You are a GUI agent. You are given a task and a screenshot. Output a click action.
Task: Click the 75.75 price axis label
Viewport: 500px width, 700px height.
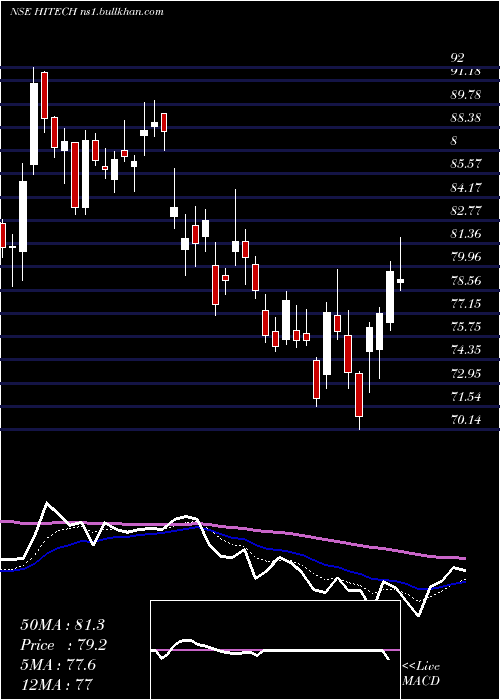click(x=466, y=327)
